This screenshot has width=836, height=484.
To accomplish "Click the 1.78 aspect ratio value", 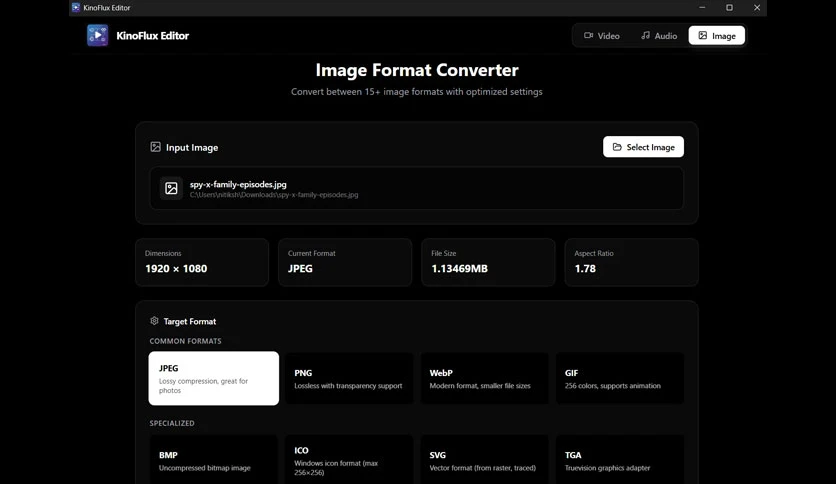I will [x=585, y=269].
